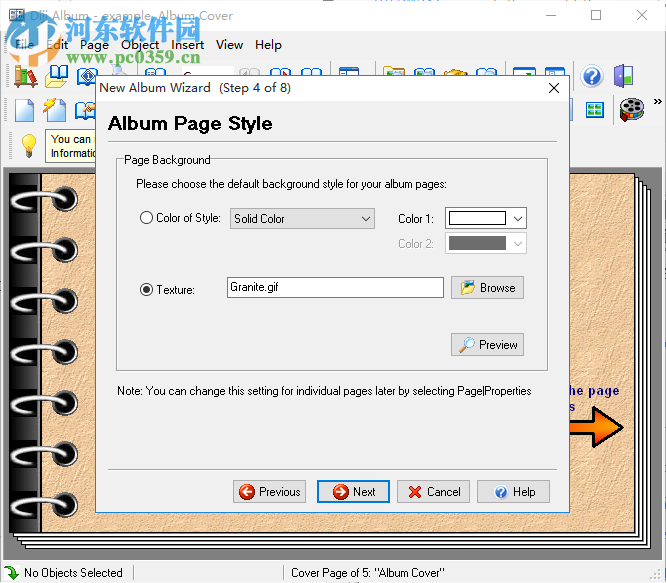This screenshot has width=666, height=583.
Task: Click the wizard's Help button
Action: (513, 492)
